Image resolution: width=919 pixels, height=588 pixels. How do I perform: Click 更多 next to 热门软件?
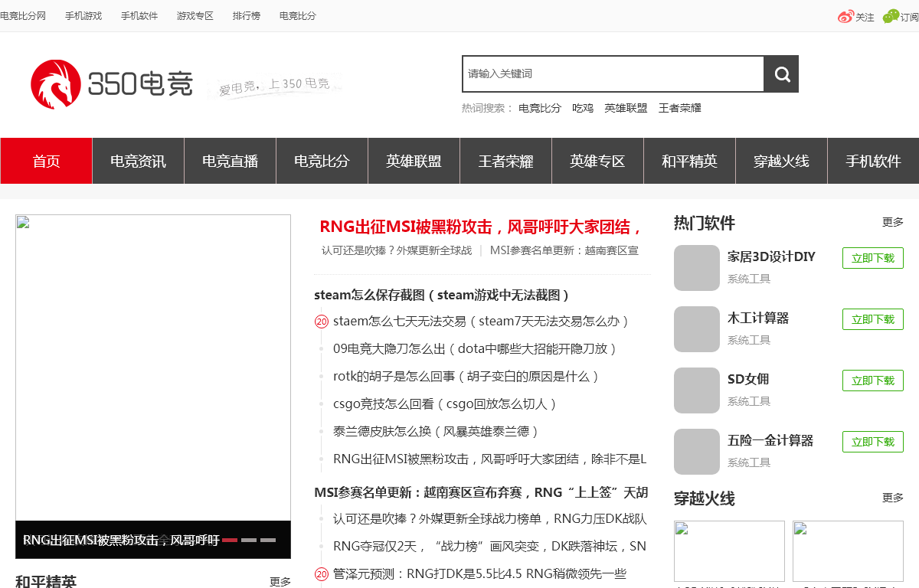point(893,222)
